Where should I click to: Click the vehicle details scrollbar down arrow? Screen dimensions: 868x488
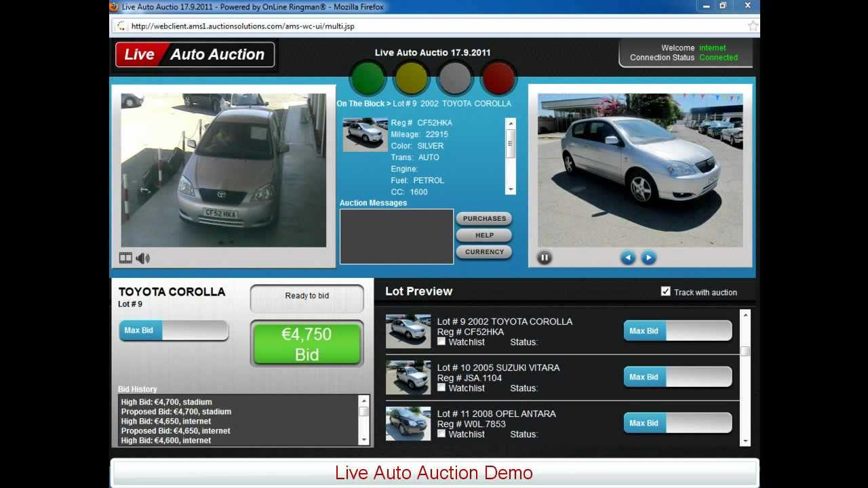(511, 190)
